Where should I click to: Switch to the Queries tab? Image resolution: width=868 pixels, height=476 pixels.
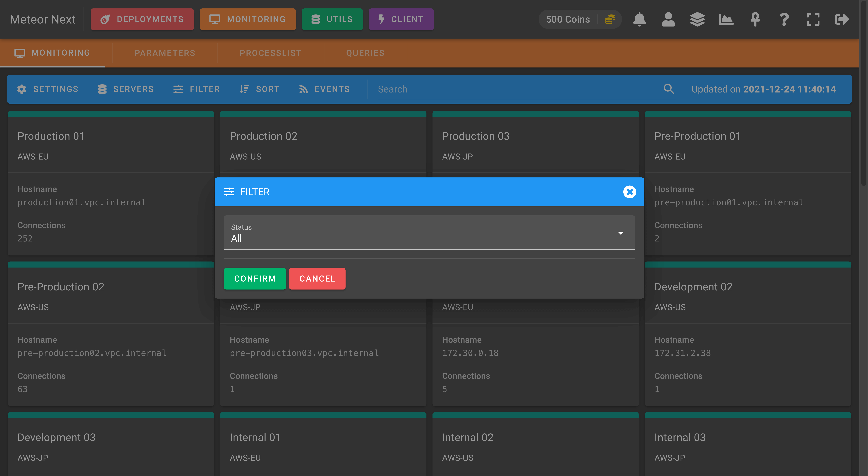coord(365,53)
